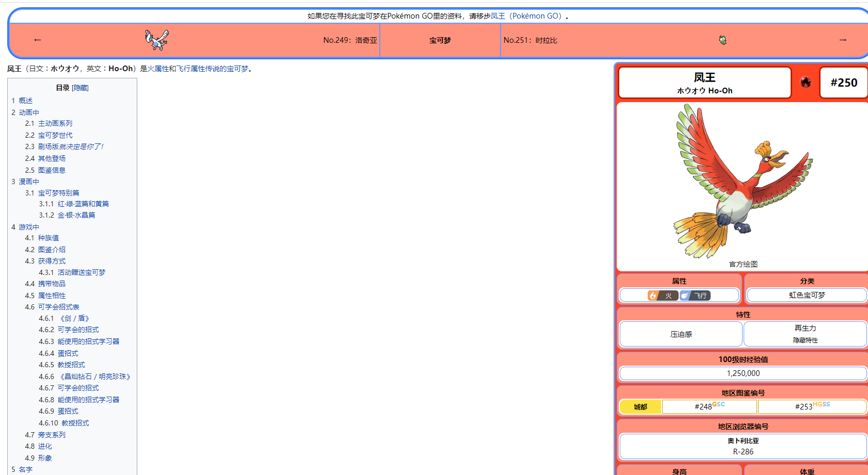This screenshot has height=475, width=868.
Task: Click the 分类 infobox header
Action: coord(807,281)
